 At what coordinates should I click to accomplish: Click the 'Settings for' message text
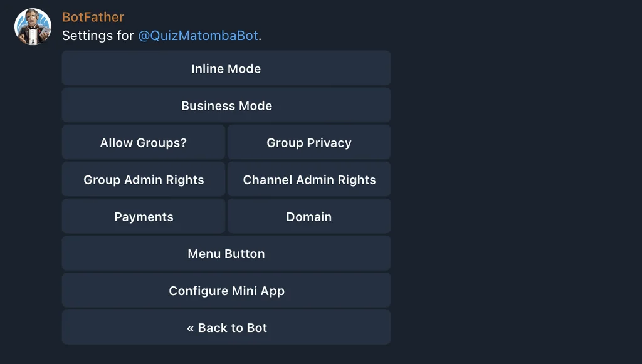click(x=98, y=36)
